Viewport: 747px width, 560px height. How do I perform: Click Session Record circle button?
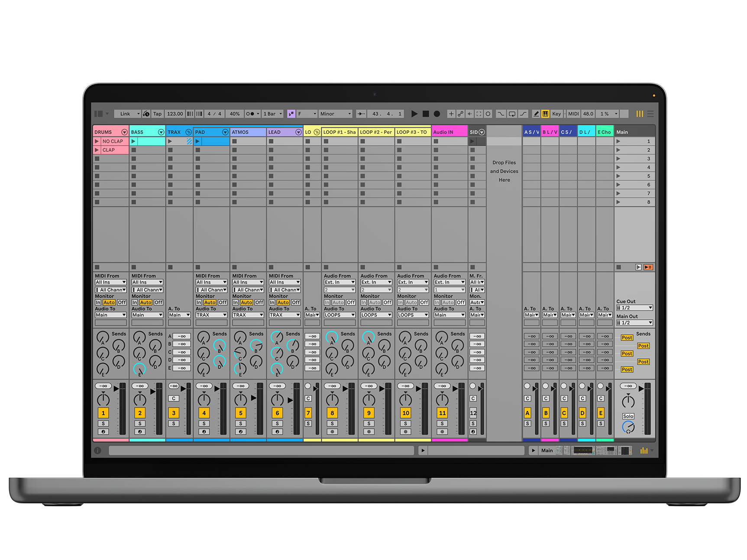[x=488, y=114]
